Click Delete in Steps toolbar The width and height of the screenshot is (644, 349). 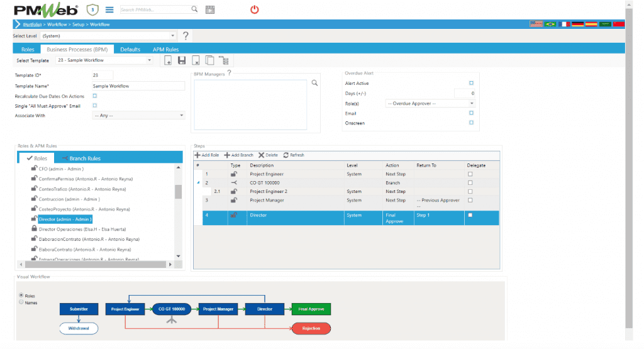click(x=268, y=155)
